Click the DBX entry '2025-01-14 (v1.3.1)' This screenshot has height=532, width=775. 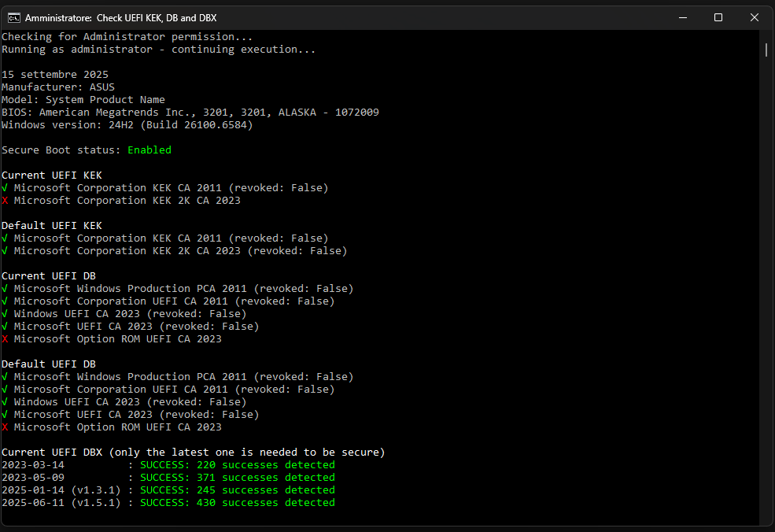coord(61,490)
